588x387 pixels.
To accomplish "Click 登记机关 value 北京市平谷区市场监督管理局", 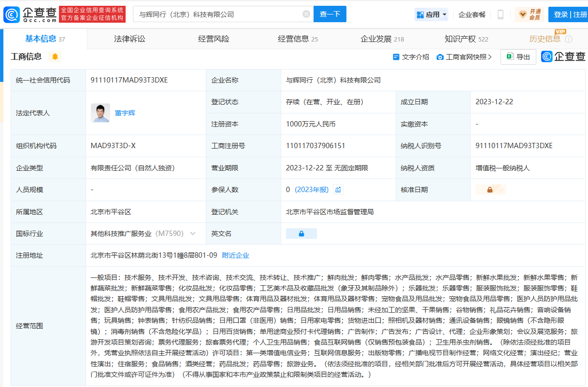I will pyautogui.click(x=330, y=212).
